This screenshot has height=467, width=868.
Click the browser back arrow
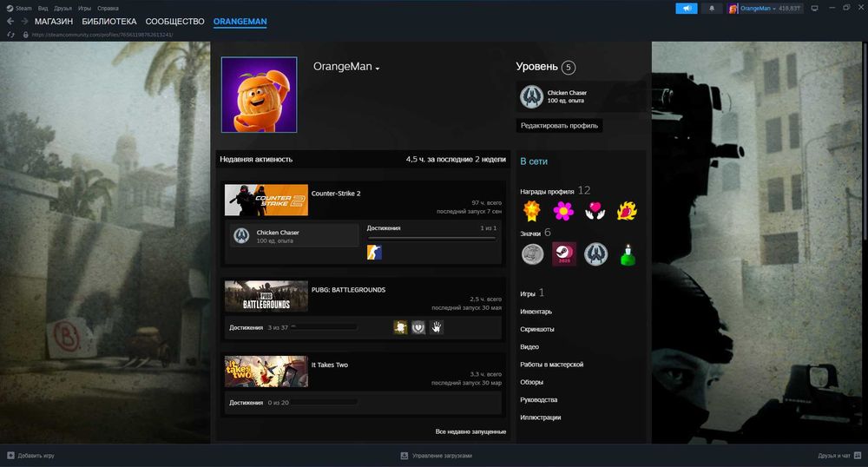[x=10, y=21]
